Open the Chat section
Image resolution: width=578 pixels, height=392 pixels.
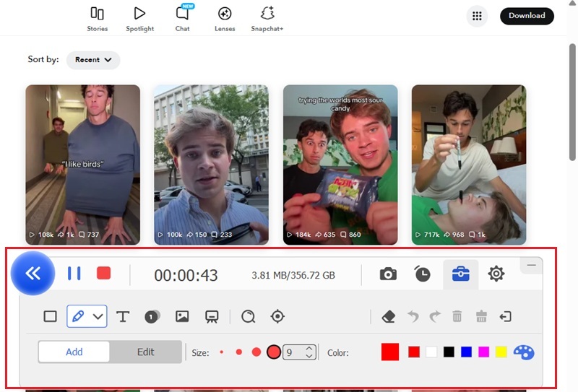(183, 19)
